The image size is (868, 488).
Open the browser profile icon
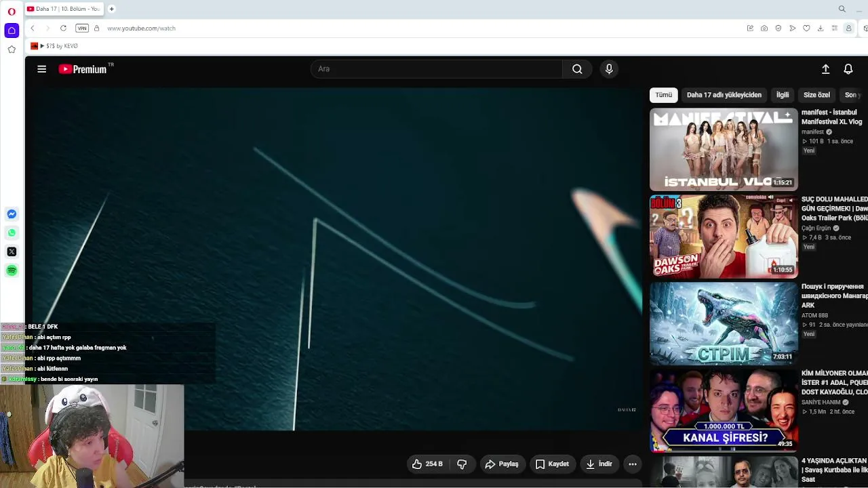848,28
